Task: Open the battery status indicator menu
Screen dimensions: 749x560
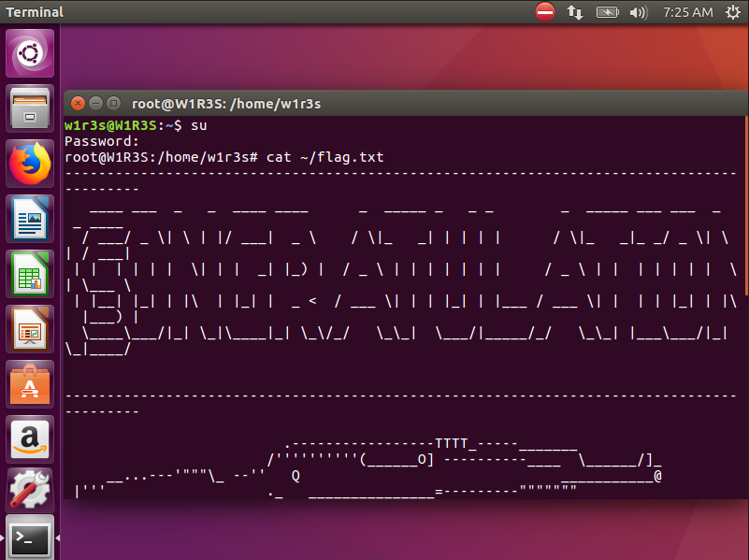Action: pyautogui.click(x=607, y=12)
